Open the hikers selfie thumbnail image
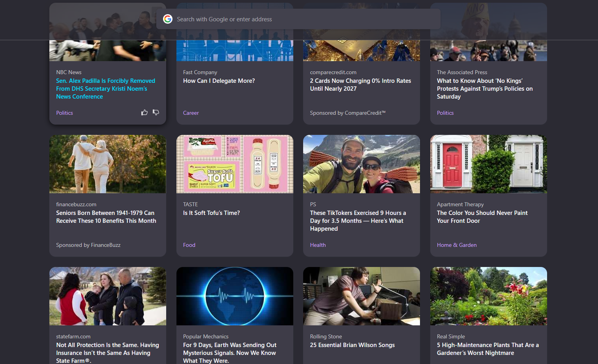 coord(362,164)
